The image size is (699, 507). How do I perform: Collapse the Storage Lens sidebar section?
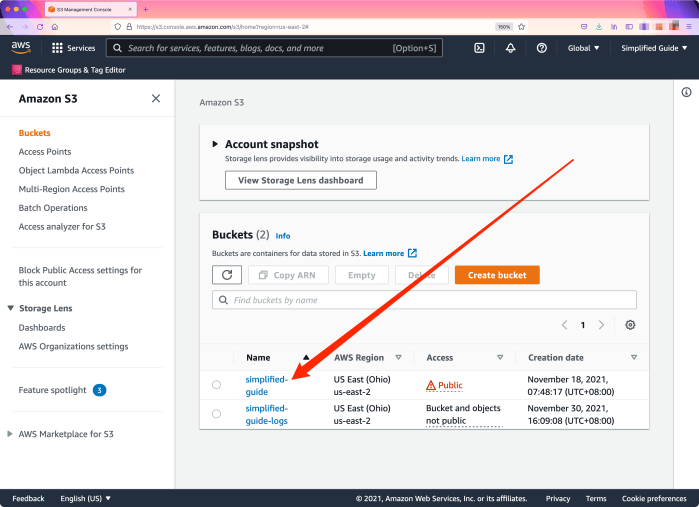11,308
